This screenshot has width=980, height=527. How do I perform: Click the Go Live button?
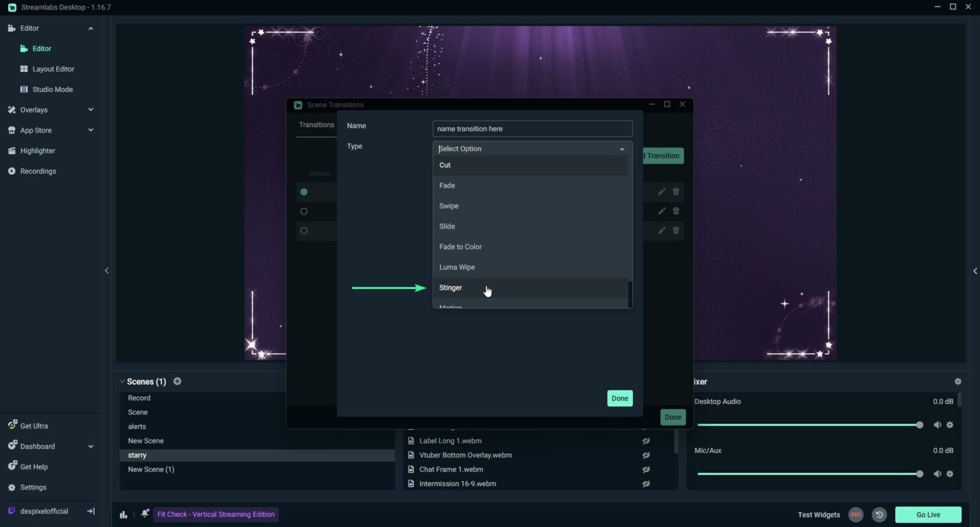(x=928, y=514)
